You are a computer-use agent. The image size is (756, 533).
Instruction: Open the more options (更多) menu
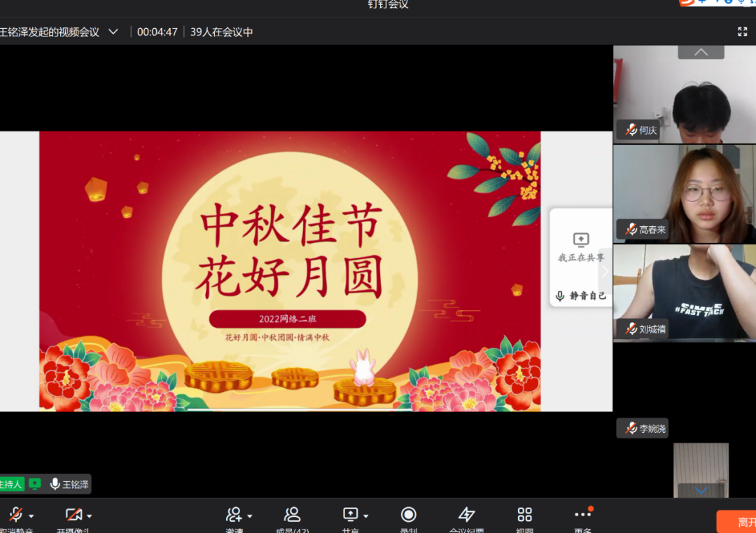click(582, 515)
